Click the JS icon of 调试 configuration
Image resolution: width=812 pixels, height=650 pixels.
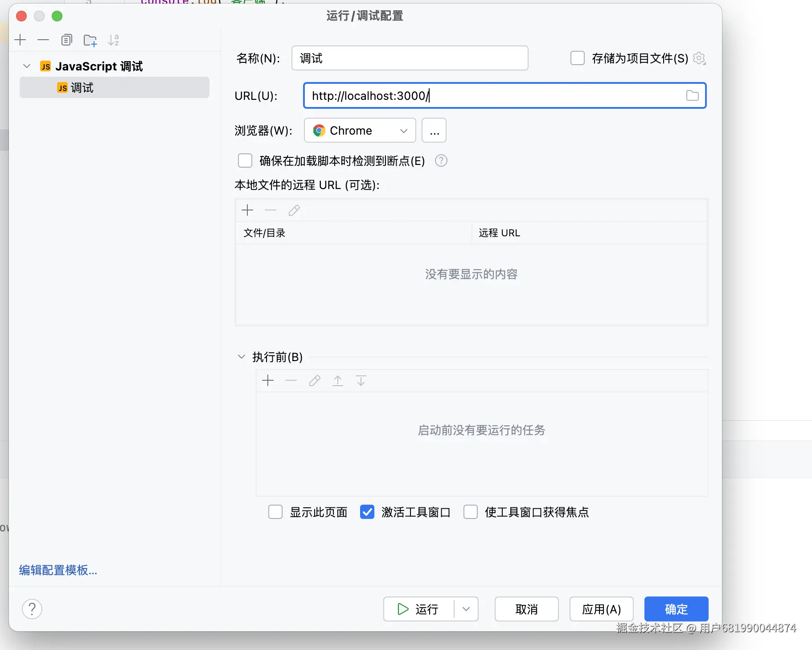[x=62, y=88]
